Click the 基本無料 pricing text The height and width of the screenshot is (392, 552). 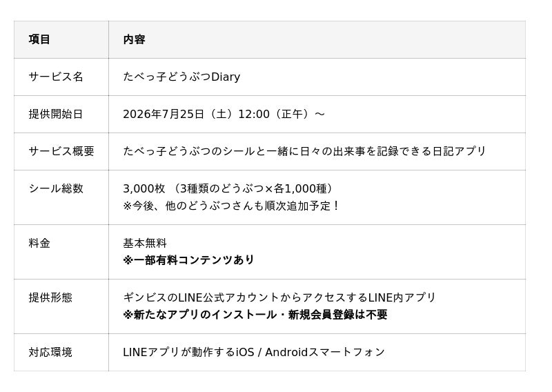click(x=145, y=244)
